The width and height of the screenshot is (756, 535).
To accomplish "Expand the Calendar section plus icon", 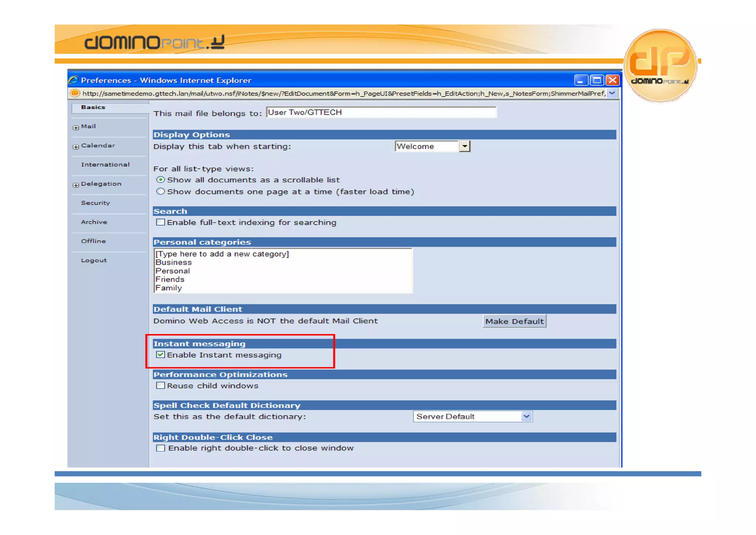I will pos(76,147).
